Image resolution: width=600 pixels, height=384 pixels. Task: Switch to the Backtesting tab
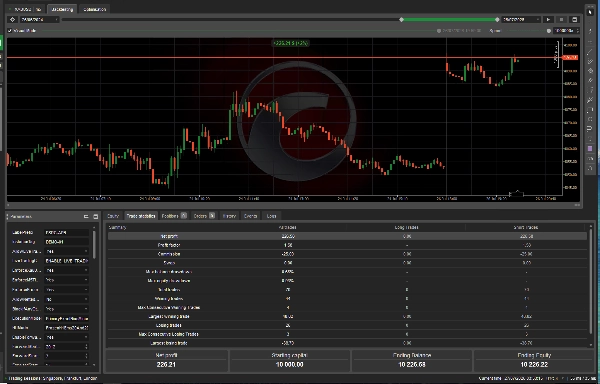click(62, 9)
